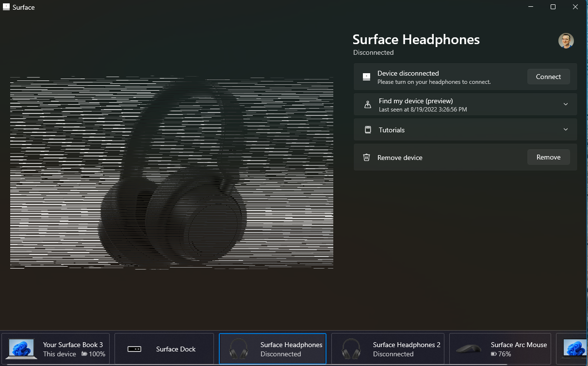Click the user profile avatar picture
Viewport: 588px width, 366px height.
tap(566, 41)
